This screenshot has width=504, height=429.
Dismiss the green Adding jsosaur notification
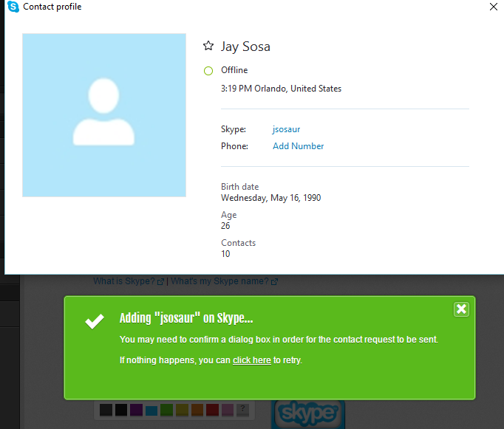(461, 309)
